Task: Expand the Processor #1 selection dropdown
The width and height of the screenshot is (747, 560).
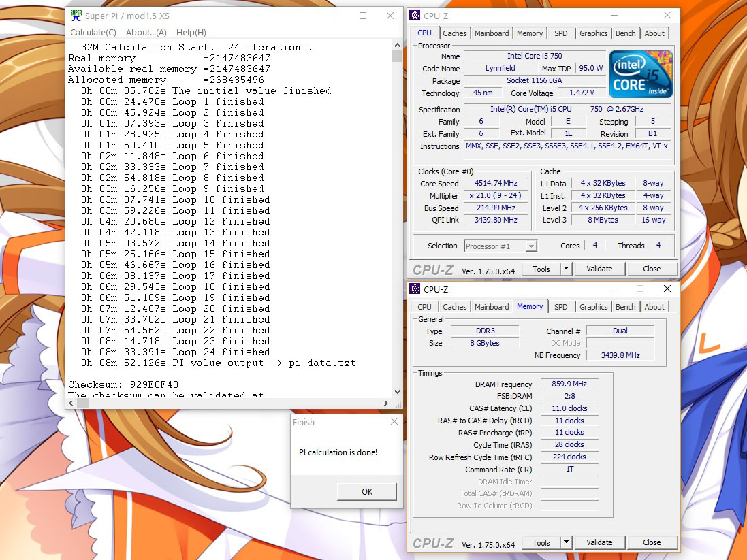Action: [531, 246]
